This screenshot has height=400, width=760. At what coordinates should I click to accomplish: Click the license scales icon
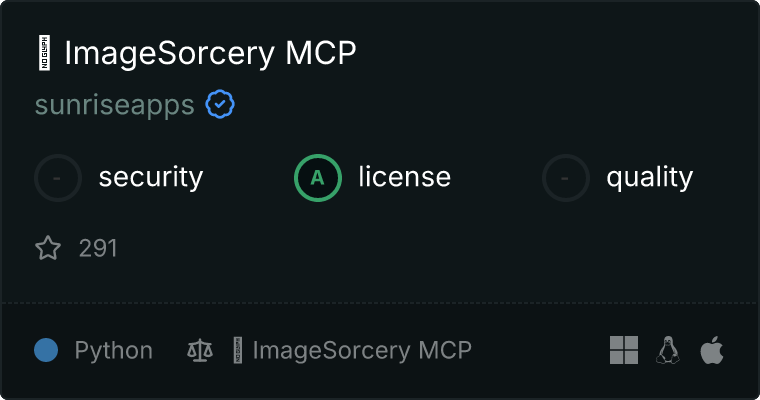200,350
